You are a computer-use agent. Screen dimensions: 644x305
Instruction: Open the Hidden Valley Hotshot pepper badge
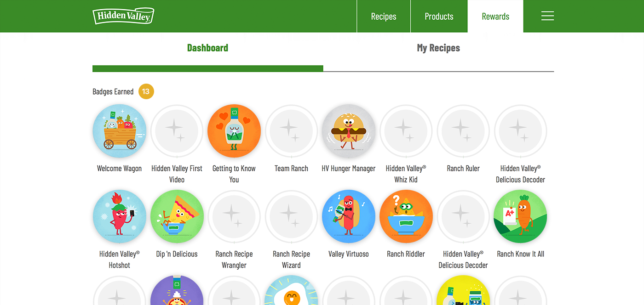point(120,216)
